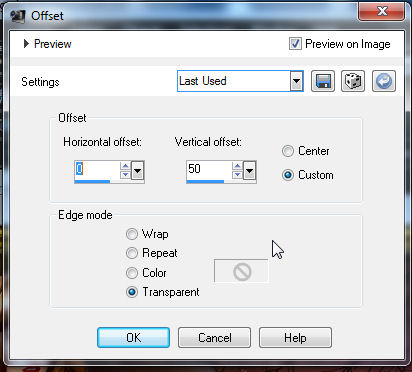Image resolution: width=412 pixels, height=372 pixels.
Task: Click the Settings label text
Action: coord(40,82)
